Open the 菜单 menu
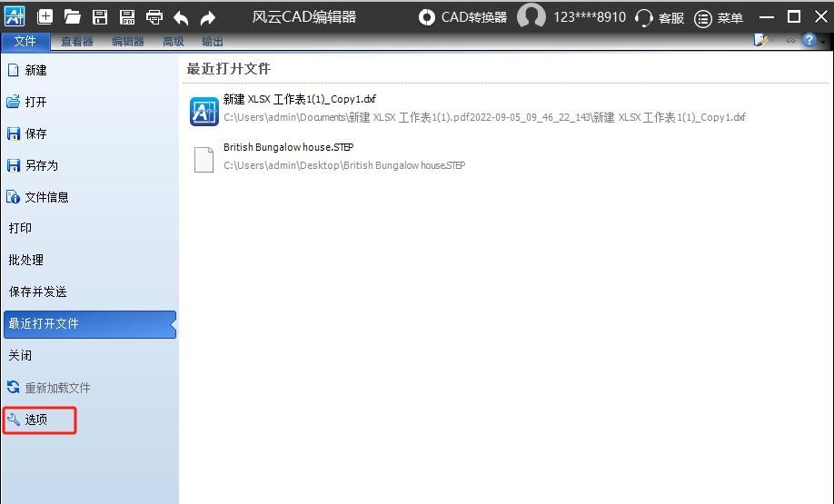The width and height of the screenshot is (834, 504). (x=719, y=18)
